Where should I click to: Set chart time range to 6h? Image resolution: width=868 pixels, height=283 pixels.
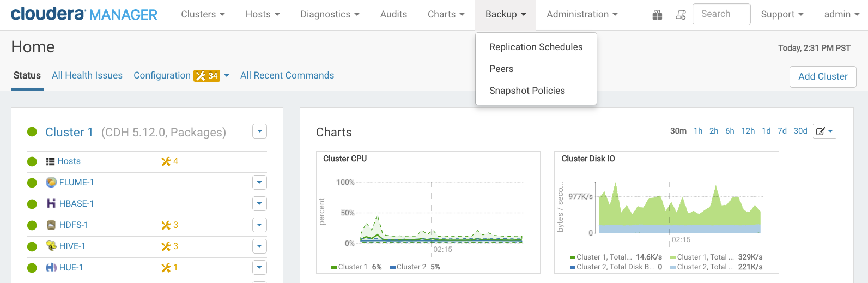730,131
